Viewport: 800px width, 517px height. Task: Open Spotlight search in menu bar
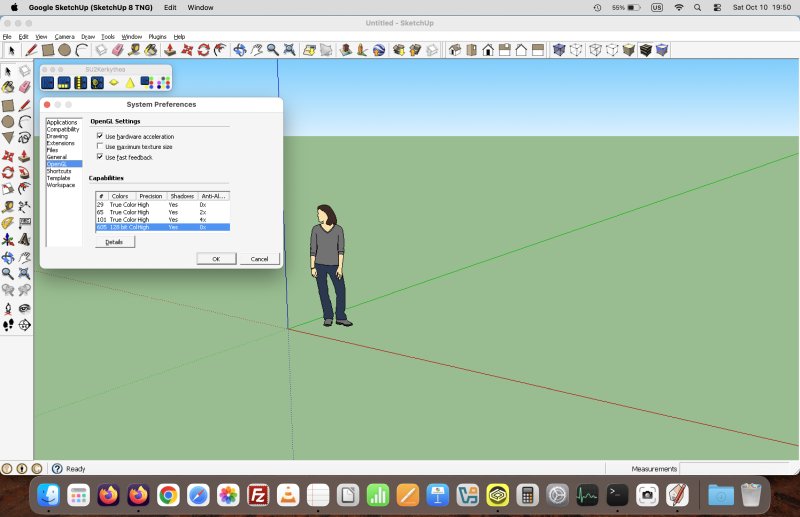(x=697, y=8)
